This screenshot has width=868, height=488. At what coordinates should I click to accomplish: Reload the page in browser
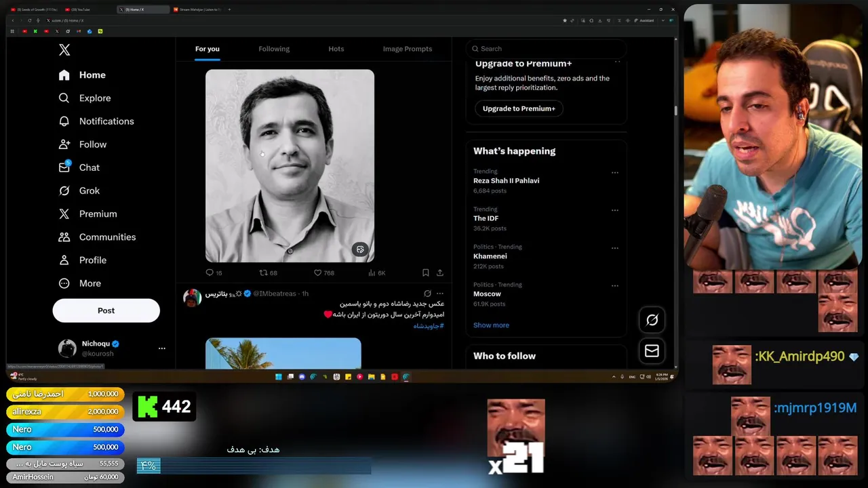pyautogui.click(x=29, y=20)
